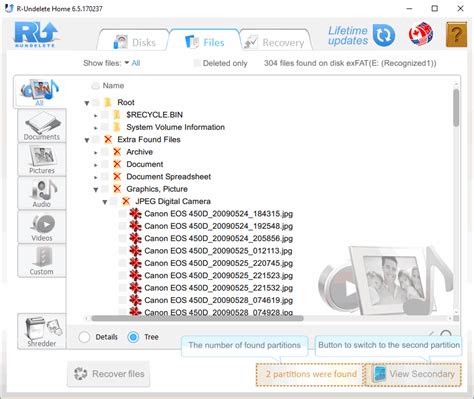Viewport: 474px width, 399px height.
Task: Select the Details view radio button
Action: point(84,337)
